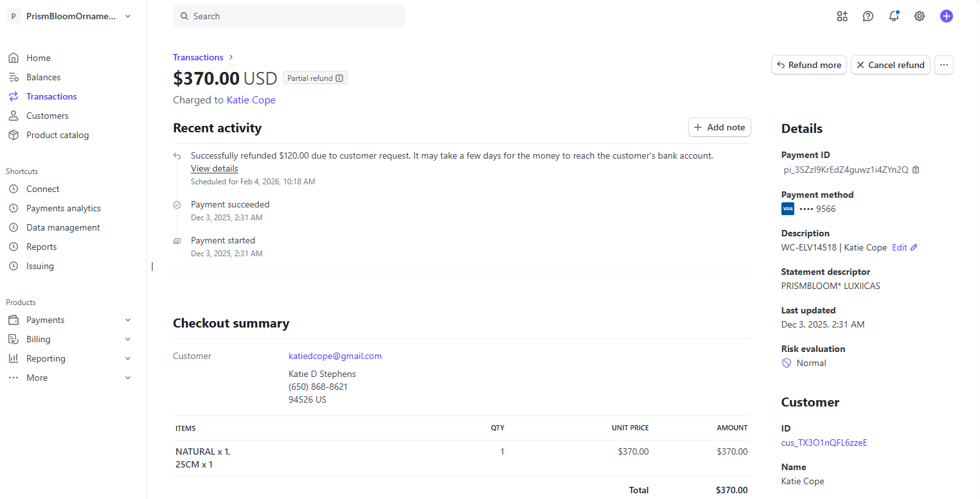The image size is (980, 499).
Task: Click the help question mark icon
Action: click(868, 16)
